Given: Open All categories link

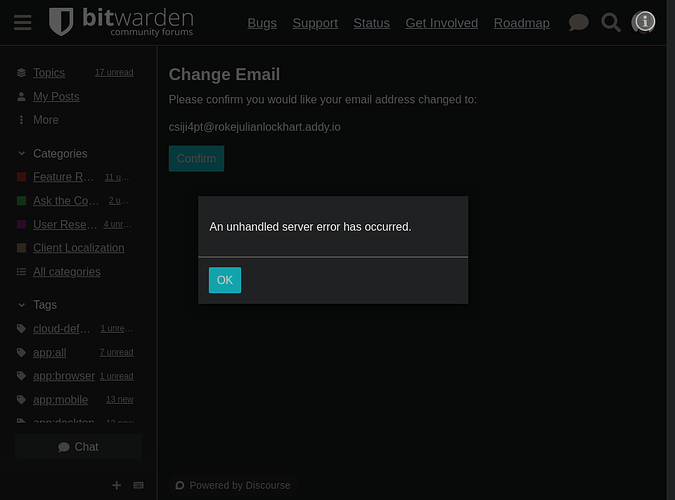Looking at the screenshot, I should 67,272.
